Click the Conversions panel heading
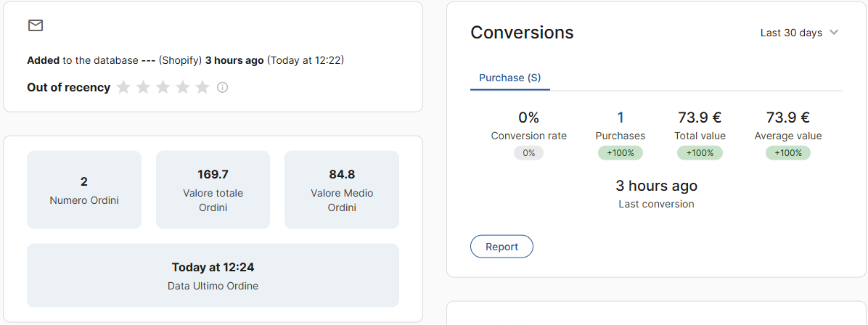 [522, 33]
